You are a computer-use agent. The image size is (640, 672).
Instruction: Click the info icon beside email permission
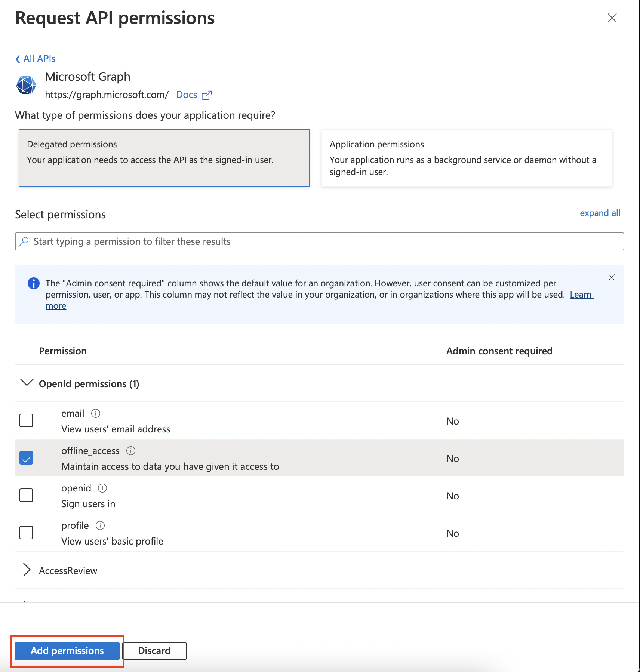[x=96, y=413]
